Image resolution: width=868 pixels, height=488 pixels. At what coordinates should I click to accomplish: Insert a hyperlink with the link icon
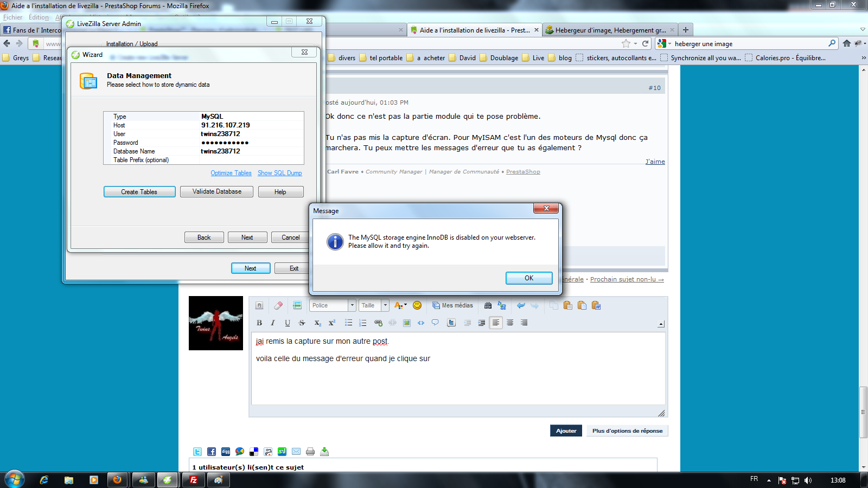pyautogui.click(x=378, y=323)
